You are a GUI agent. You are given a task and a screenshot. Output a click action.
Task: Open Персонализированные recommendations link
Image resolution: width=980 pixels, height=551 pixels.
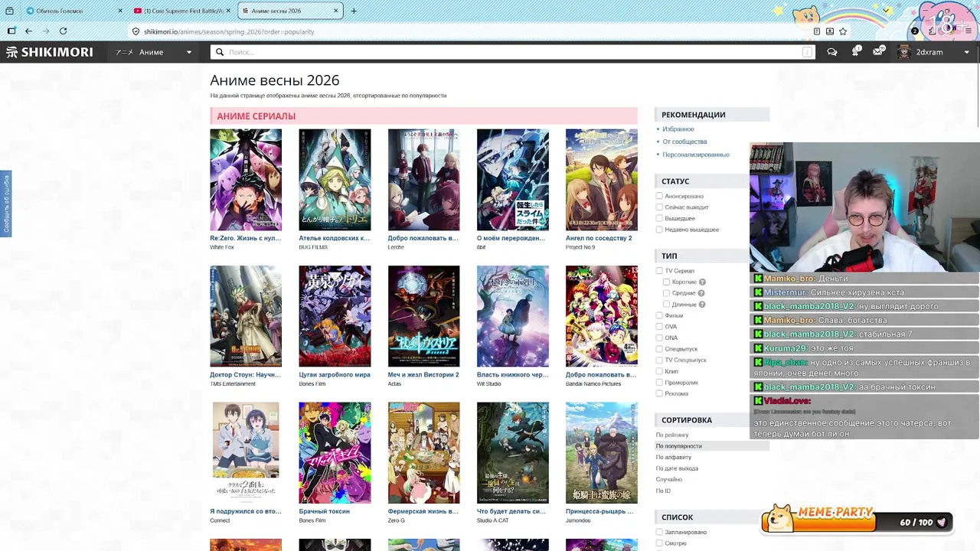(696, 155)
